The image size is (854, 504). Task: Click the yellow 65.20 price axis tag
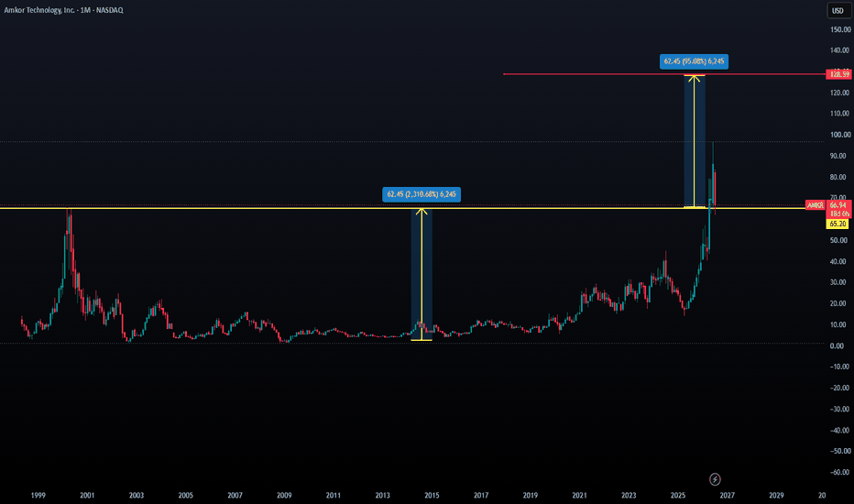(838, 224)
